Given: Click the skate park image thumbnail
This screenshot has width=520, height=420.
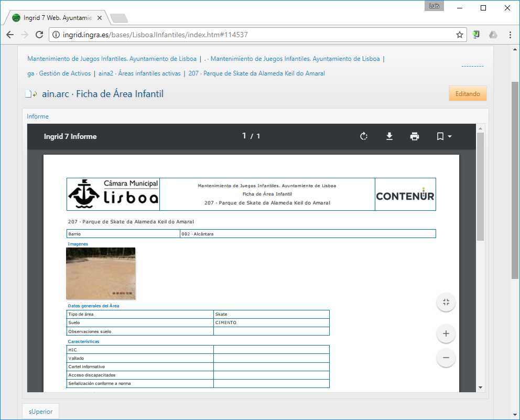Looking at the screenshot, I should pyautogui.click(x=101, y=274).
